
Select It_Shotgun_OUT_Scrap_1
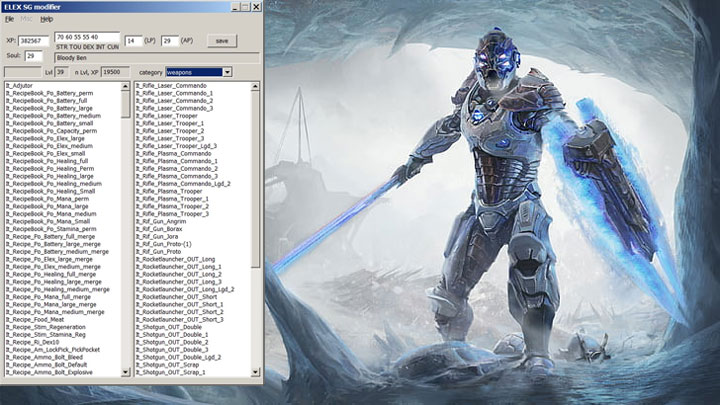171,372
